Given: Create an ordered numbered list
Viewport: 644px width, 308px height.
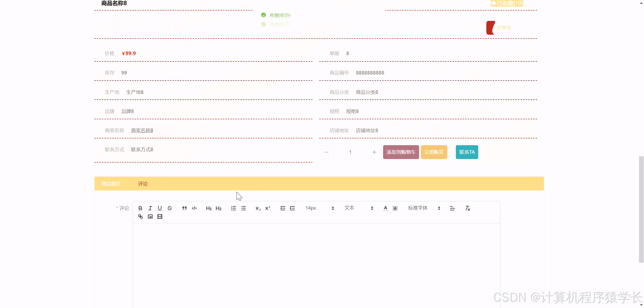Looking at the screenshot, I should (233, 208).
